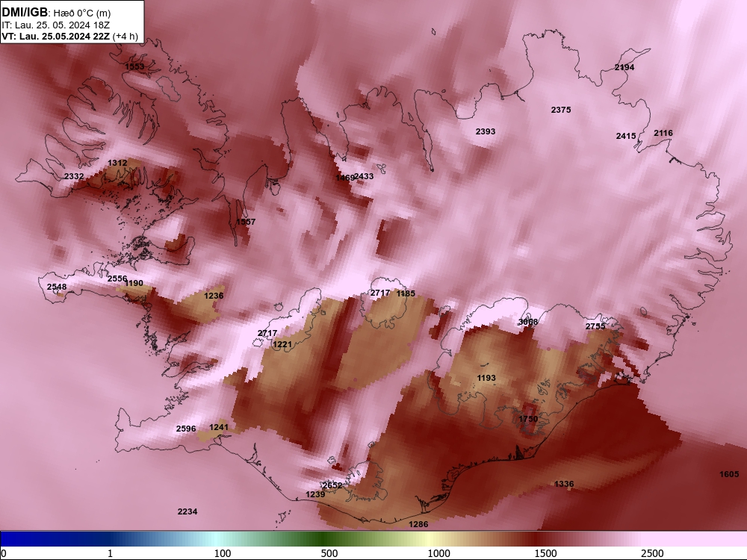Select the 1557 map value
The width and height of the screenshot is (747, 560).
(x=246, y=222)
